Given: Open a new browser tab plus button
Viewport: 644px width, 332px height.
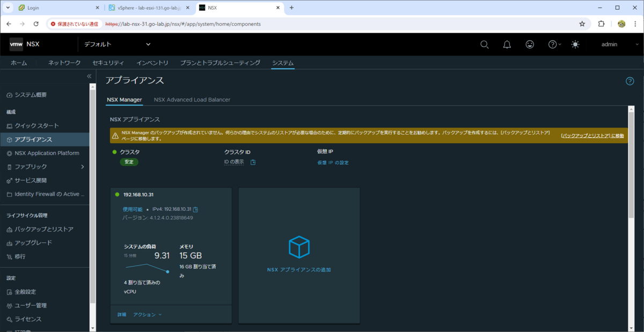Looking at the screenshot, I should pyautogui.click(x=291, y=8).
